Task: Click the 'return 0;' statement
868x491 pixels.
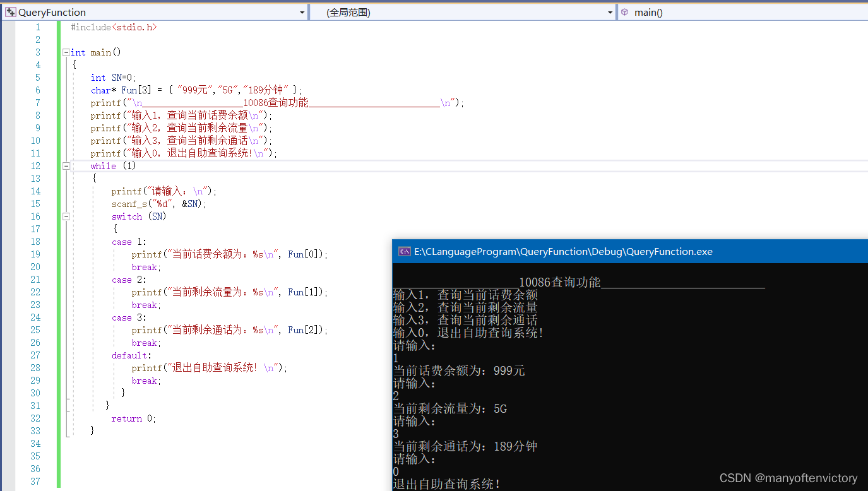Action: tap(133, 418)
